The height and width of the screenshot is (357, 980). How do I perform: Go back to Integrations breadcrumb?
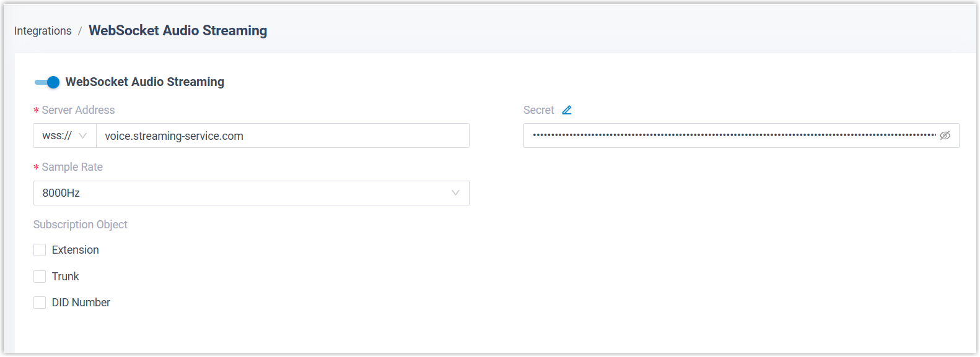coord(43,31)
